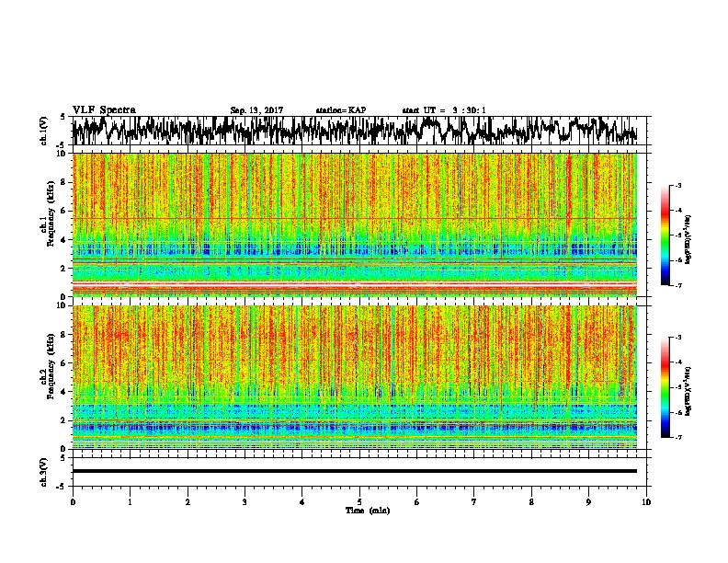Screen dimensions: 728x563
Task: Click the ch.1 color scale bar
Action: pyautogui.click(x=665, y=236)
